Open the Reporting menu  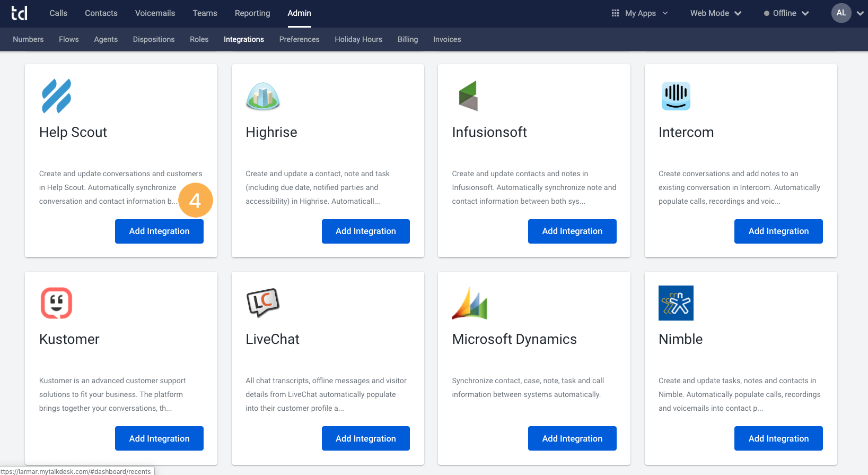(x=252, y=13)
